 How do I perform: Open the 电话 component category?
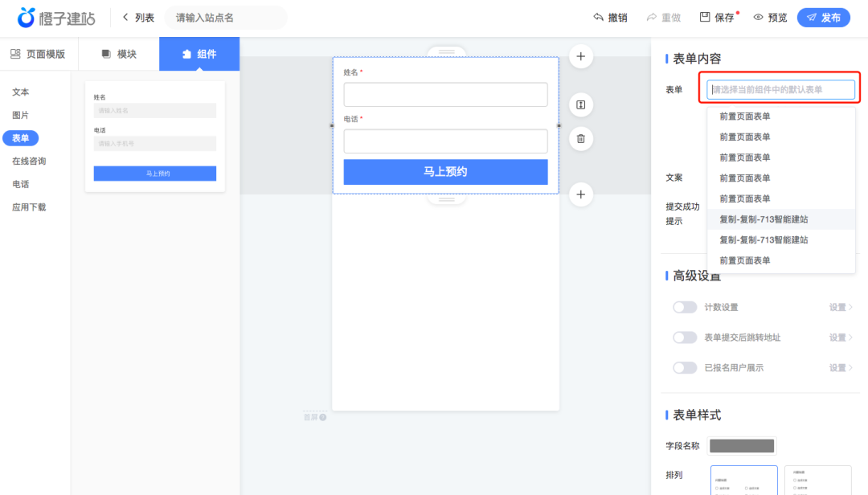point(20,184)
